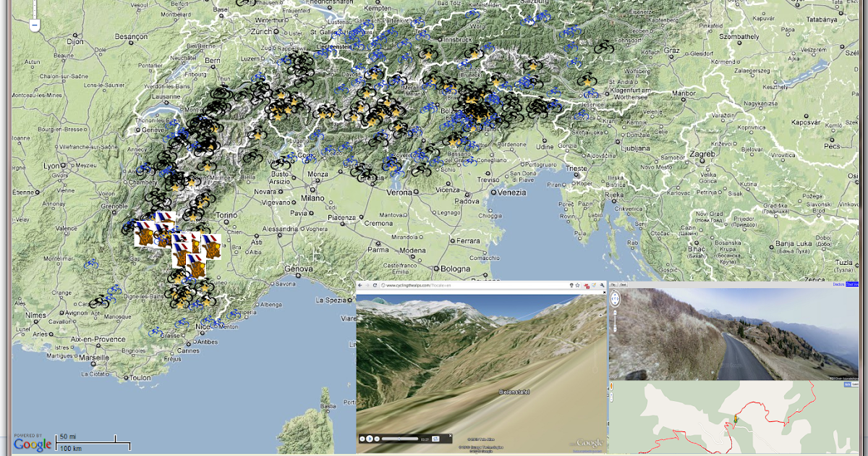
Task: Click the Graz city label
Action: point(673,51)
